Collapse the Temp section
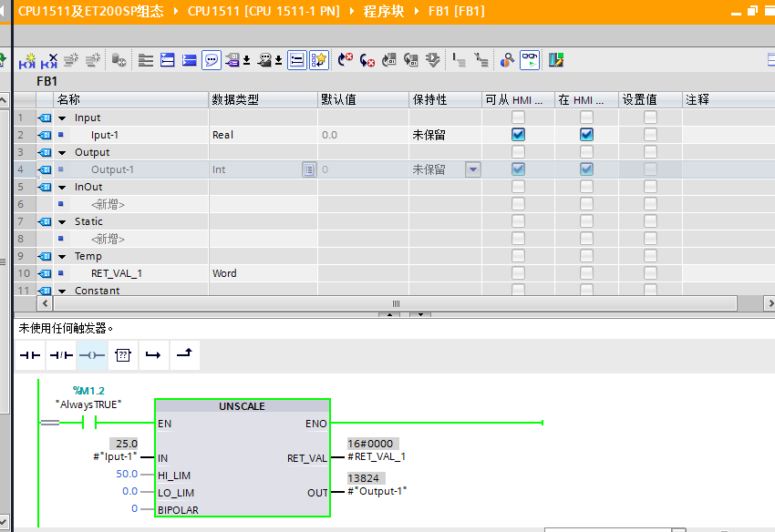775x532 pixels. pos(62,256)
